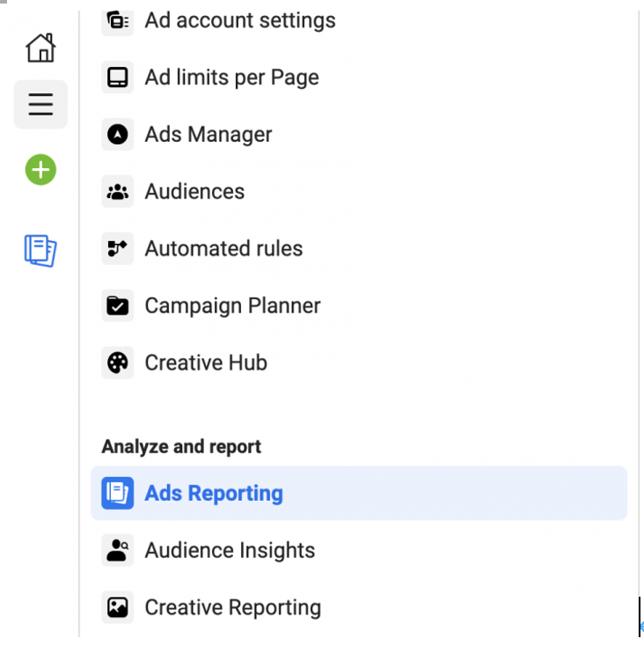644x646 pixels.
Task: Click the Automated rules icon
Action: click(x=117, y=249)
